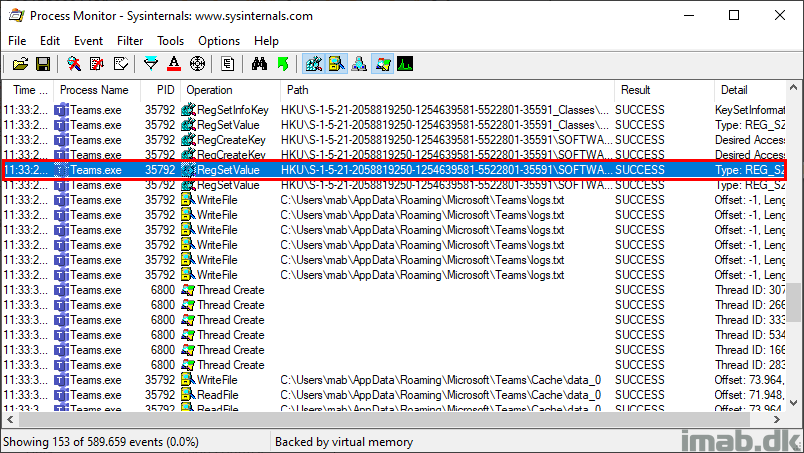804x453 pixels.
Task: Select the RegSetInfoKey event row
Action: [394, 110]
